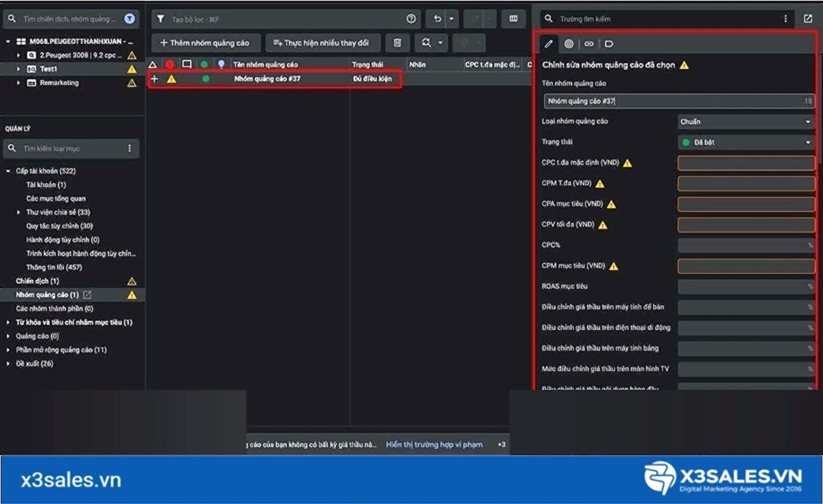Open the label tag tab icon
The image size is (823, 504).
click(x=609, y=44)
